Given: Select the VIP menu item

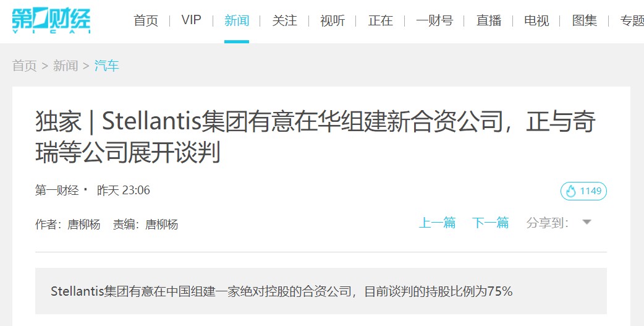Looking at the screenshot, I should 191,20.
